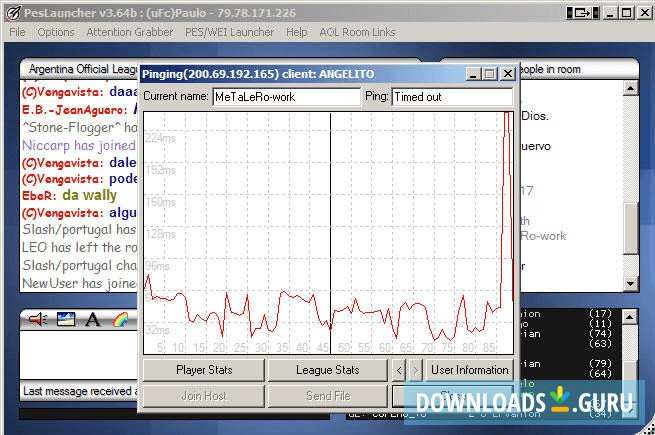Click the score entry showing (79)
This screenshot has height=435, width=655.
tap(600, 364)
